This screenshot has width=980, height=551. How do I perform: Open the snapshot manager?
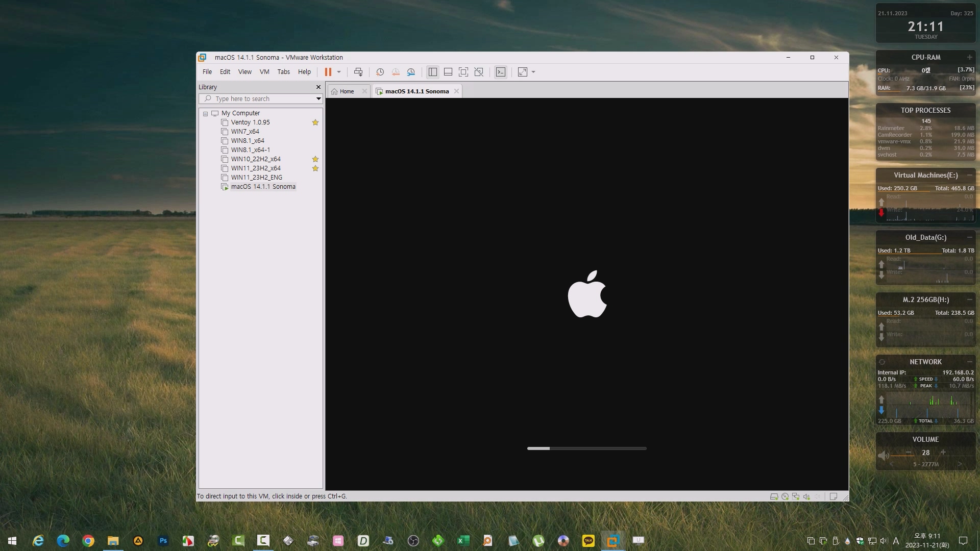(x=411, y=72)
